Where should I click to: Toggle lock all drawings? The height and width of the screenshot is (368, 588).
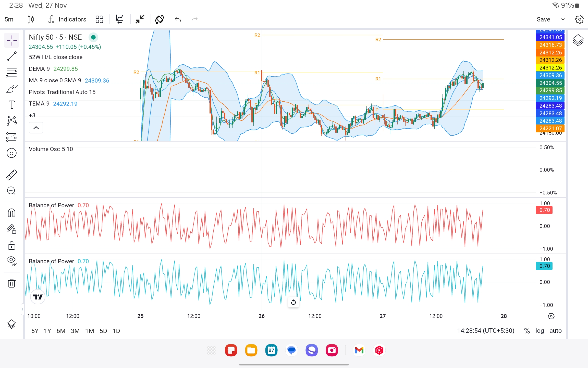(11, 246)
